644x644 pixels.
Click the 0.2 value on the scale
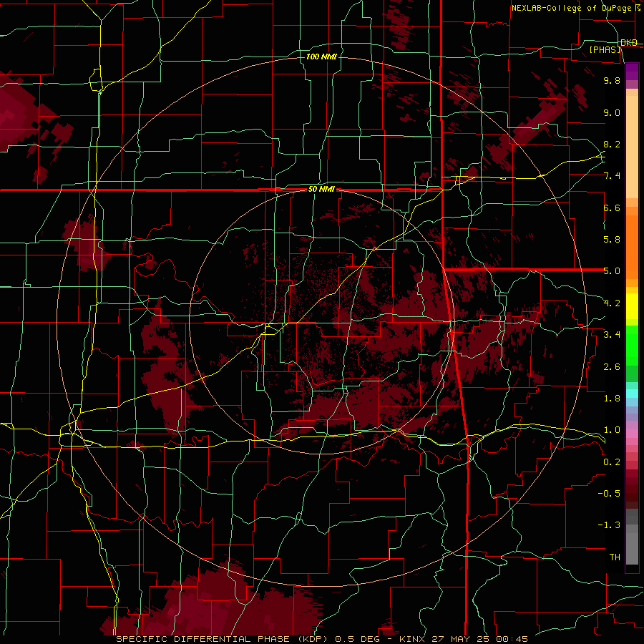pyautogui.click(x=612, y=462)
